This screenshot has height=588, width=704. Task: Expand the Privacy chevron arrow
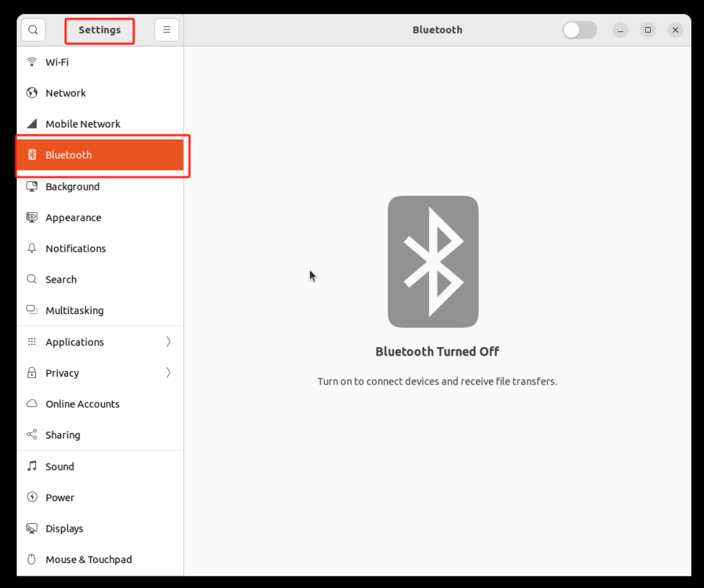tap(168, 372)
